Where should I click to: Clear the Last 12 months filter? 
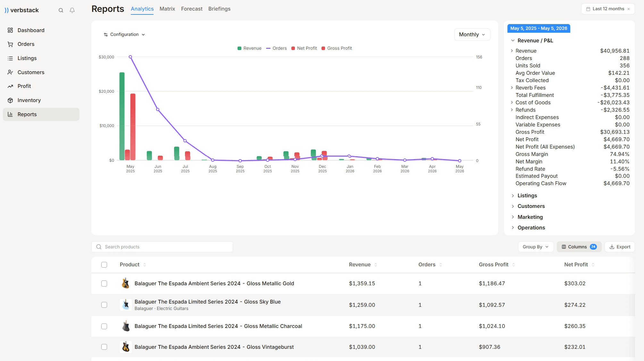(629, 9)
